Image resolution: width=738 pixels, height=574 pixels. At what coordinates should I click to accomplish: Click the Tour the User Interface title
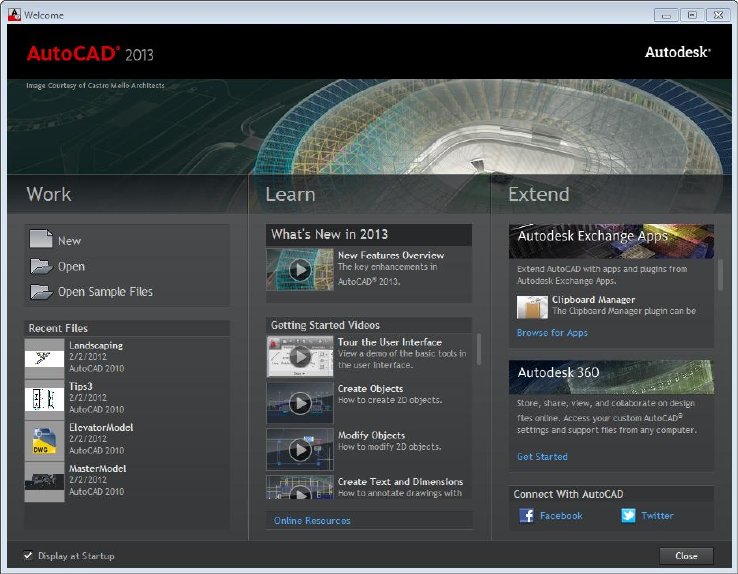click(x=390, y=342)
